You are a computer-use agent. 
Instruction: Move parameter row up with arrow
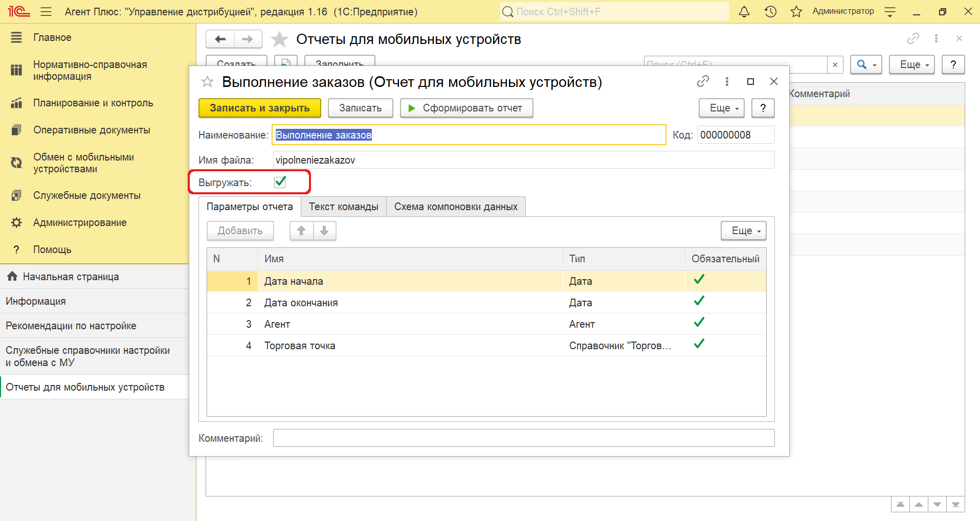(302, 231)
